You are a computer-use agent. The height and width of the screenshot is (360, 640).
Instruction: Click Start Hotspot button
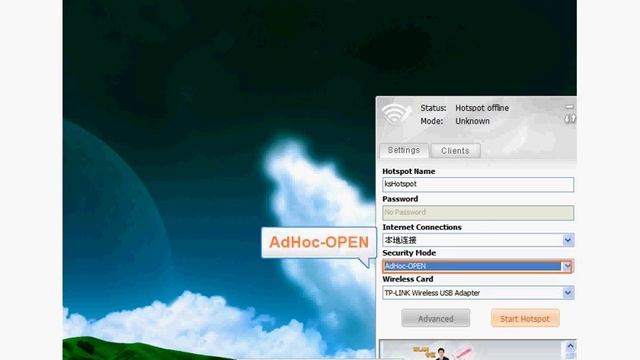coord(525,318)
